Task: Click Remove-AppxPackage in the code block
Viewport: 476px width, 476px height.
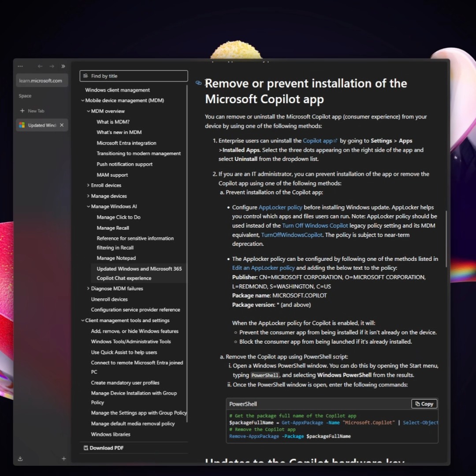Action: (x=254, y=436)
